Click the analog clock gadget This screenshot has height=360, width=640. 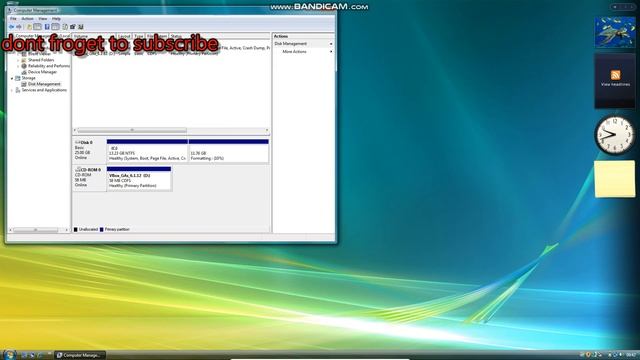click(615, 135)
